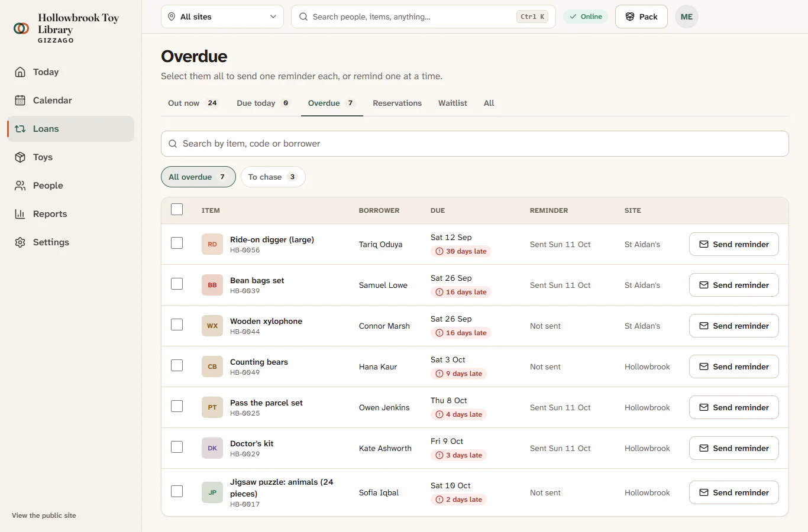Click the CB avatar for Counting bears

(x=212, y=366)
